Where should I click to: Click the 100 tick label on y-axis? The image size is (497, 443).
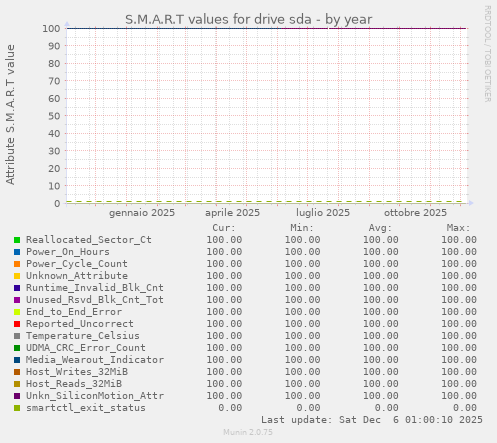point(51,28)
